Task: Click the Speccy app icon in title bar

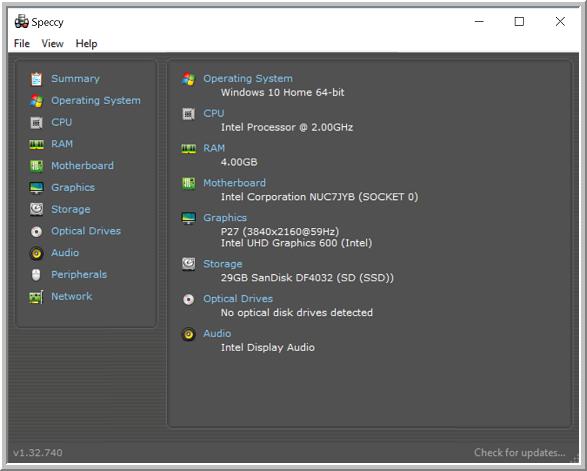Action: point(21,22)
